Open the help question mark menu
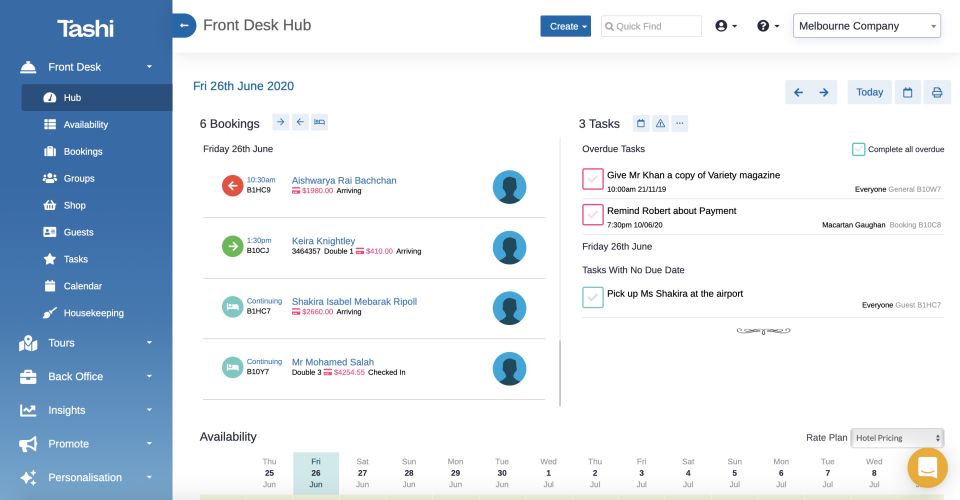 point(768,26)
